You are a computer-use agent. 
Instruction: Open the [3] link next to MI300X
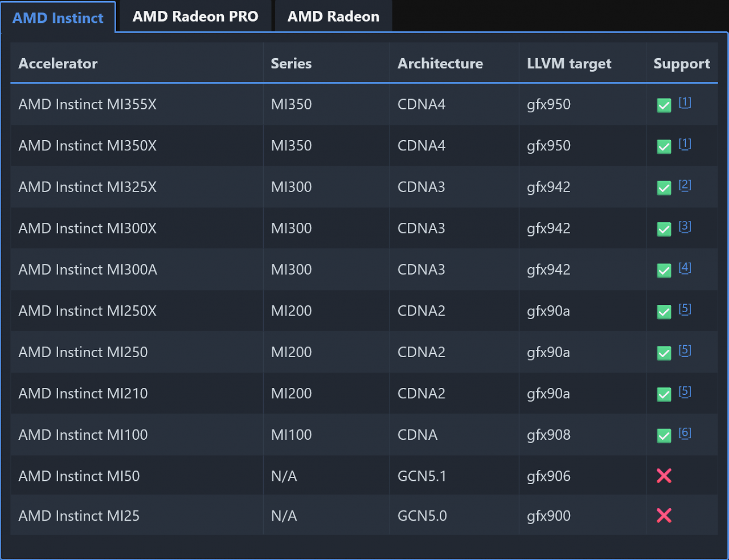(685, 226)
